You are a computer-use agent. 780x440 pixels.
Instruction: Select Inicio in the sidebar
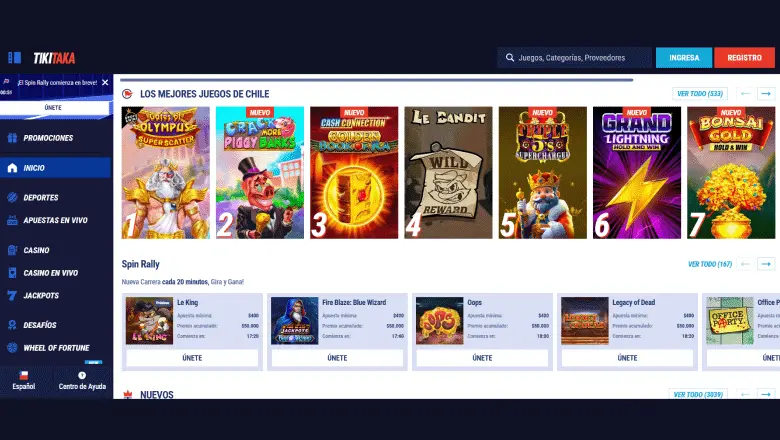coord(56,168)
